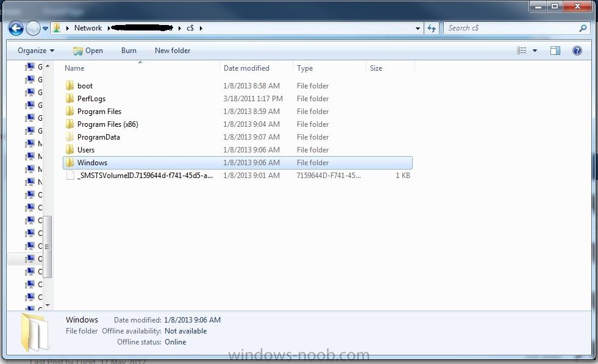Click the ProgramData folder name
This screenshot has height=364, width=598.
click(x=98, y=137)
